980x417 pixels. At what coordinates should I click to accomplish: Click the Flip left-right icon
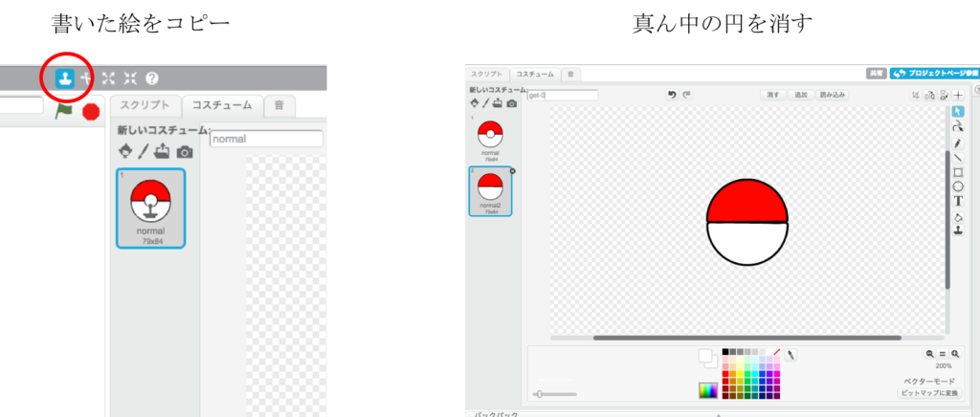pyautogui.click(x=929, y=95)
